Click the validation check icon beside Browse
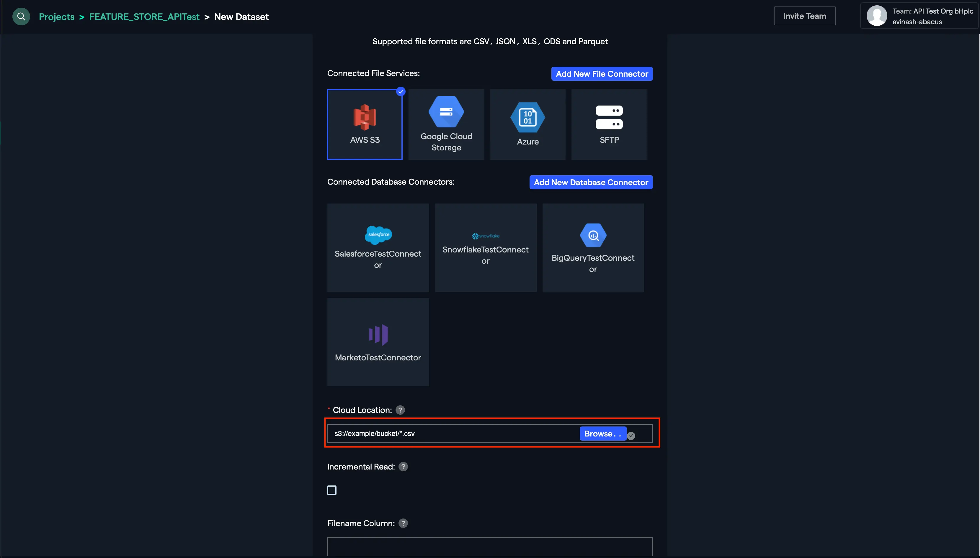 point(631,436)
